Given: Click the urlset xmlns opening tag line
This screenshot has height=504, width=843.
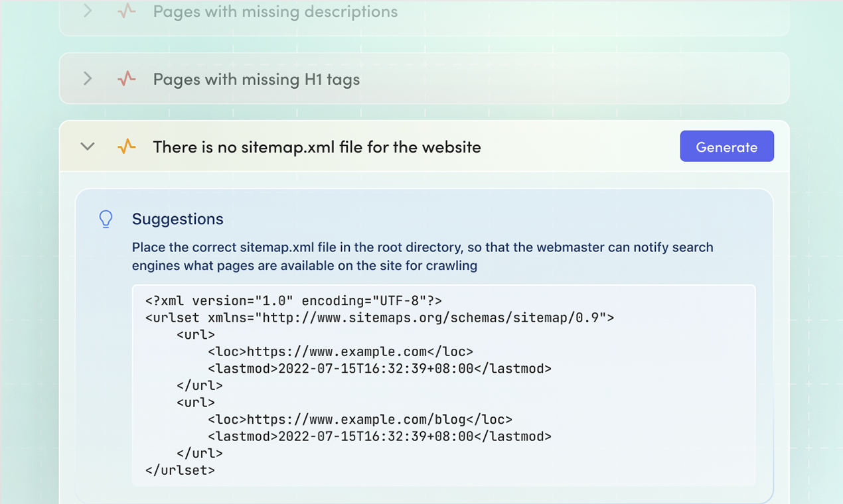Looking at the screenshot, I should pos(380,318).
